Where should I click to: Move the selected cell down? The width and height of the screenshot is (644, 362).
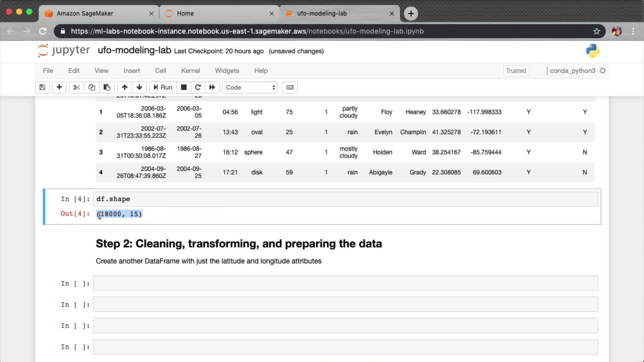point(139,87)
